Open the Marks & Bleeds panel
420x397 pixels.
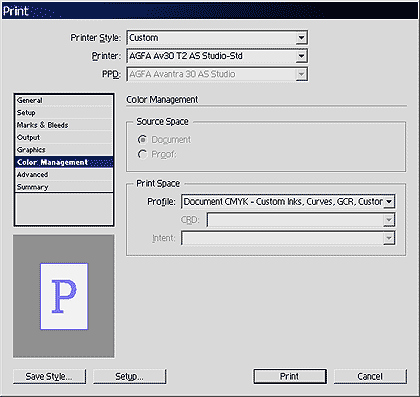[64, 125]
